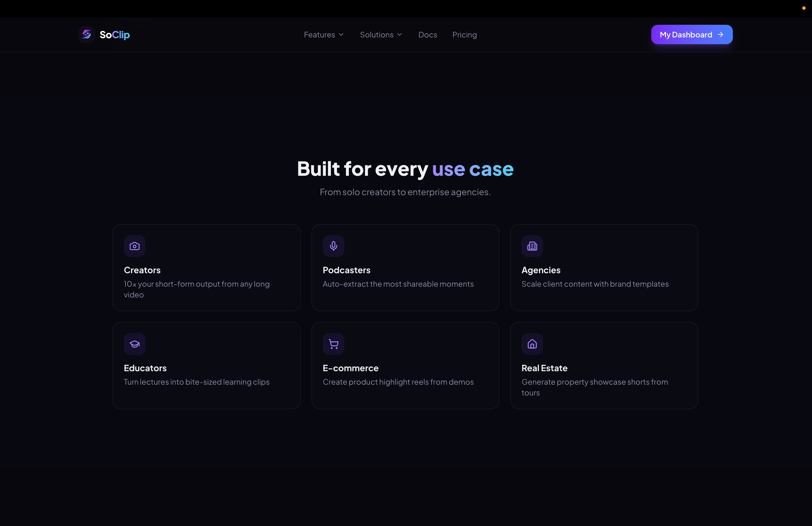
Task: Click the graduation cap icon for Educators
Action: [x=134, y=344]
